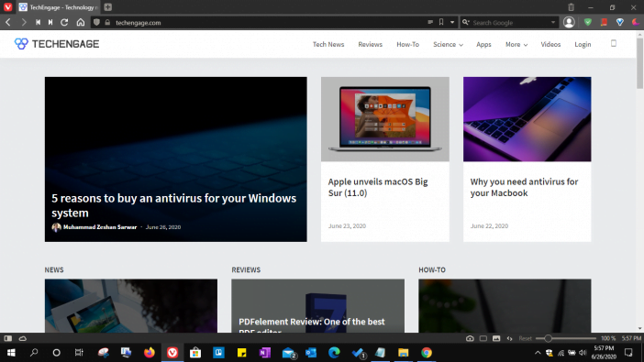Go forward to next page

[24, 23]
